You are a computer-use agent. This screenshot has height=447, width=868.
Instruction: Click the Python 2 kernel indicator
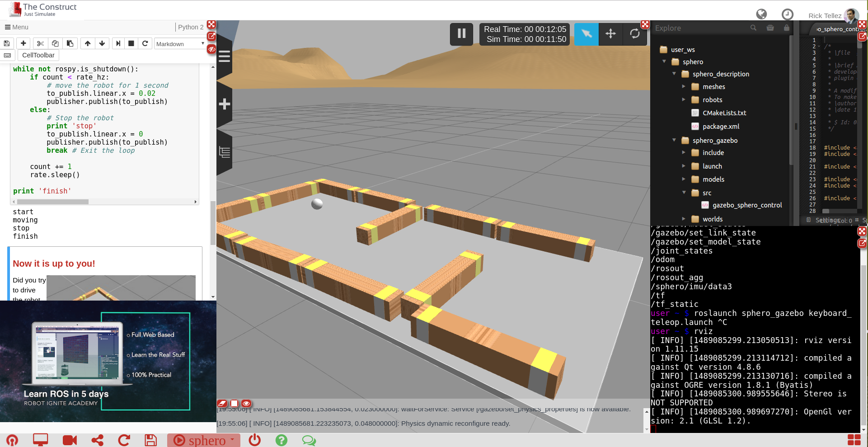[191, 27]
